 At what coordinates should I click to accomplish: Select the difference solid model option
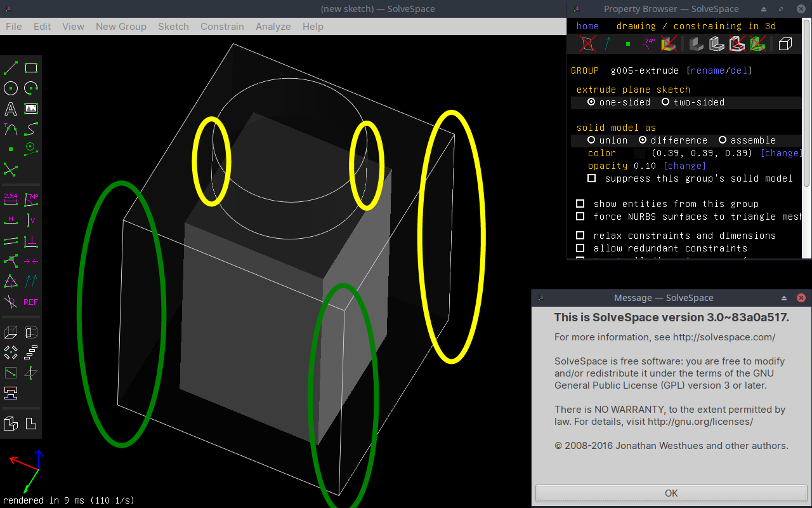click(x=672, y=140)
